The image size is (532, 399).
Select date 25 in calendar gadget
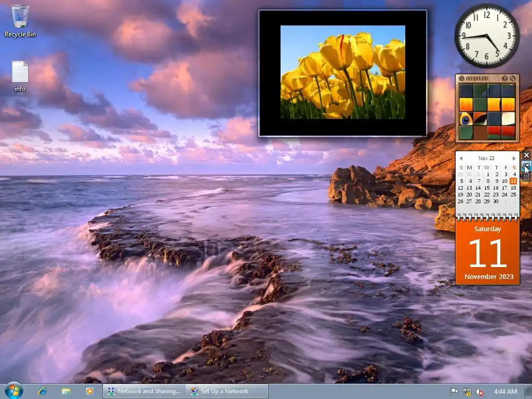(513, 195)
